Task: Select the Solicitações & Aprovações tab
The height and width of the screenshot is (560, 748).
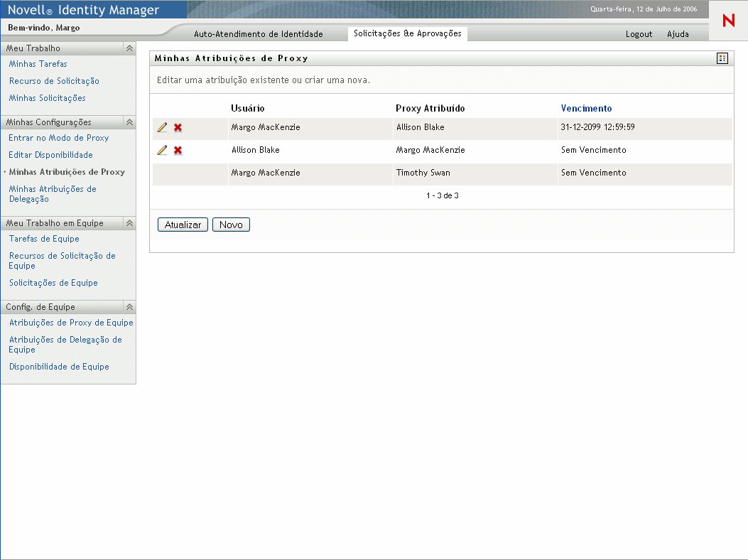Action: point(408,33)
